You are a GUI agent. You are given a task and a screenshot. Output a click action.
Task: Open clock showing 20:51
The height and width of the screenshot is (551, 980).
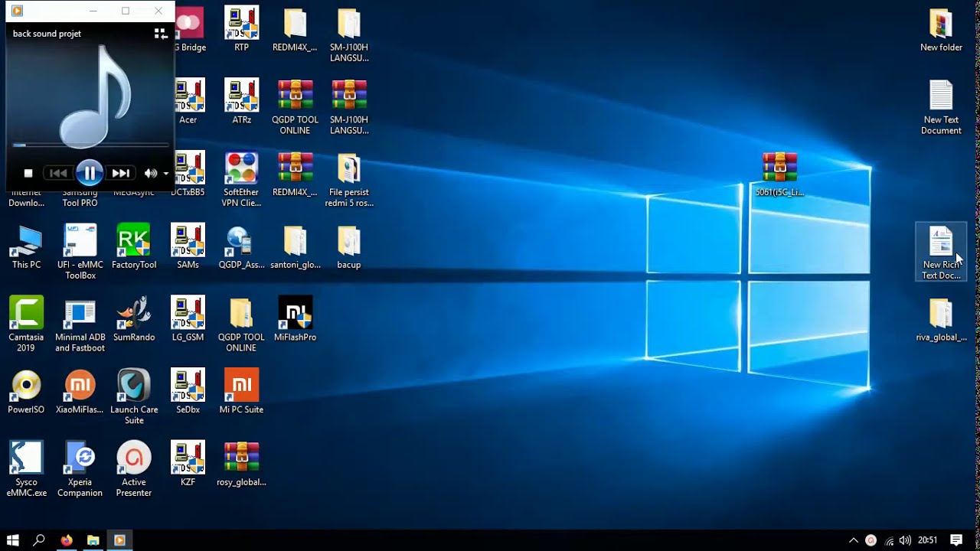[927, 540]
